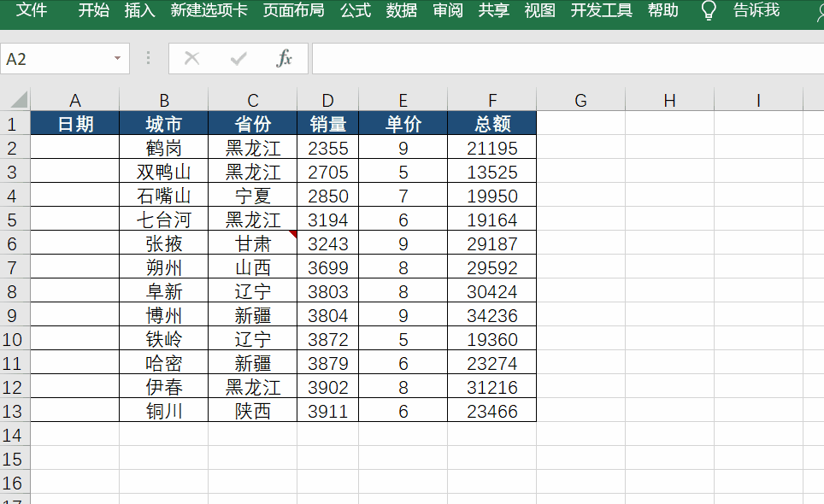Open the 页面布局 ribbon tab

[x=294, y=10]
